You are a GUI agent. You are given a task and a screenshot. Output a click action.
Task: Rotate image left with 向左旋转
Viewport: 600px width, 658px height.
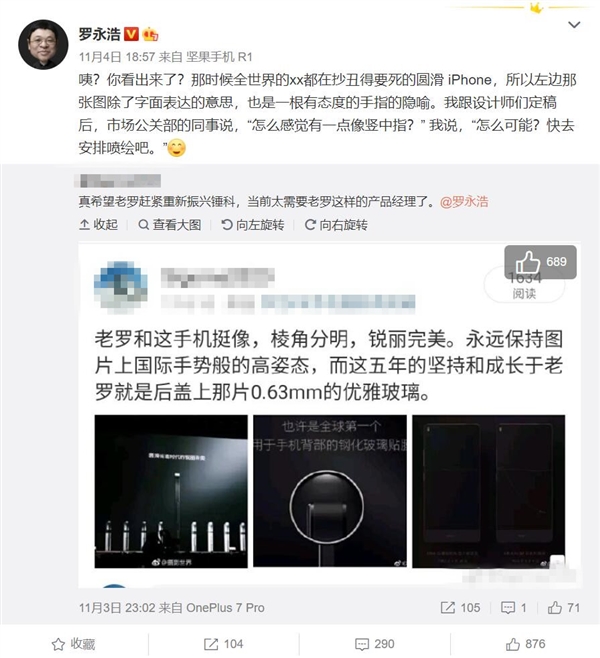click(253, 225)
